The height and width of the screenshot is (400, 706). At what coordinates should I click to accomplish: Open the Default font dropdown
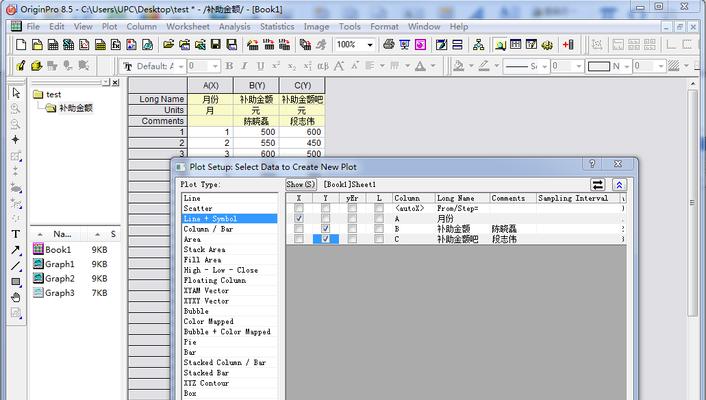(x=181, y=67)
